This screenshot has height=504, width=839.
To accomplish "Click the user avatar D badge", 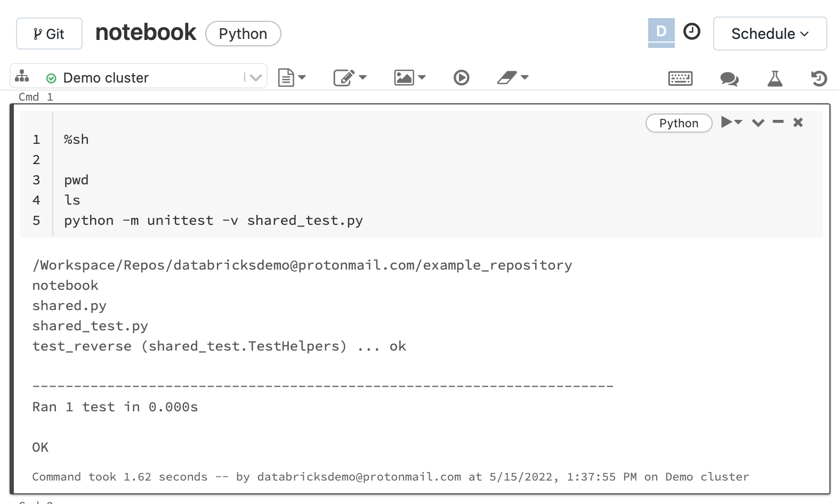I will [661, 31].
